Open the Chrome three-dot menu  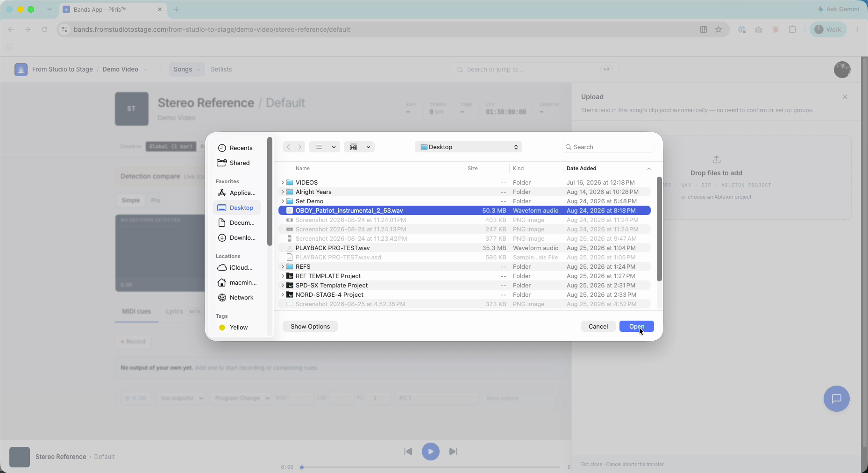tap(857, 29)
